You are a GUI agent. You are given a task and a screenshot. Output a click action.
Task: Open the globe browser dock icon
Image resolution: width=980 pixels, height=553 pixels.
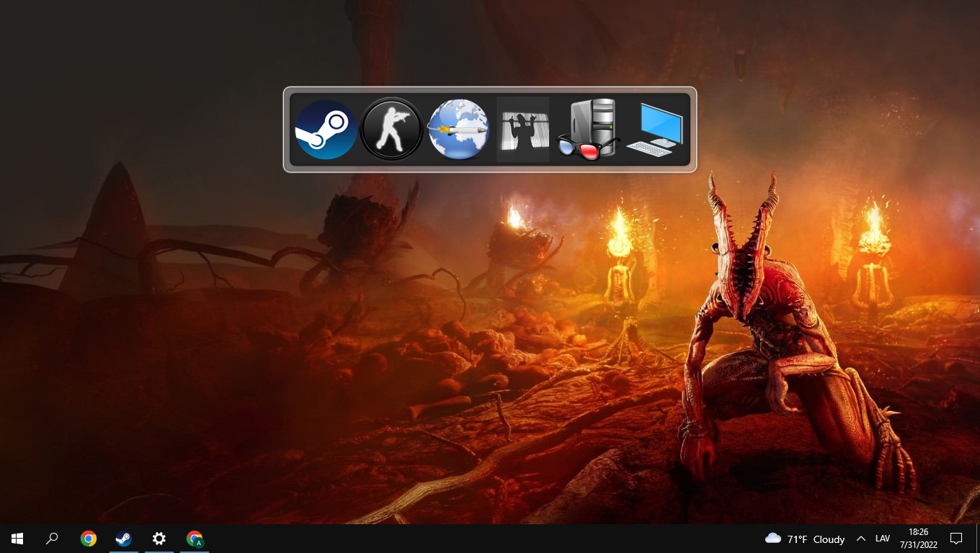click(458, 130)
